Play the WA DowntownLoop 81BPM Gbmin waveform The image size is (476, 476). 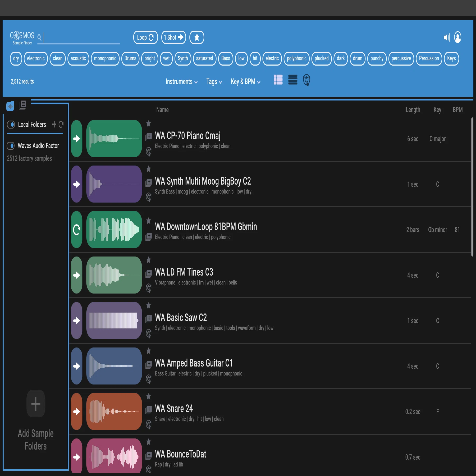pyautogui.click(x=114, y=230)
